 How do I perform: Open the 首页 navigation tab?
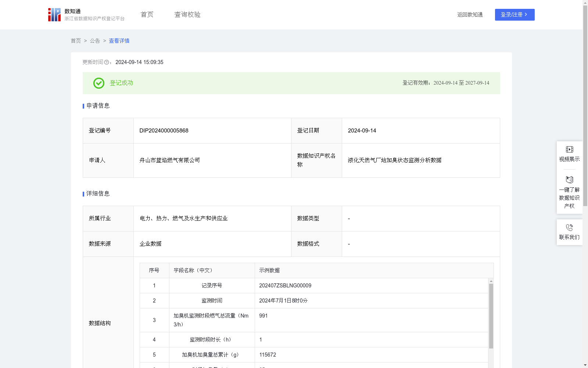point(147,15)
